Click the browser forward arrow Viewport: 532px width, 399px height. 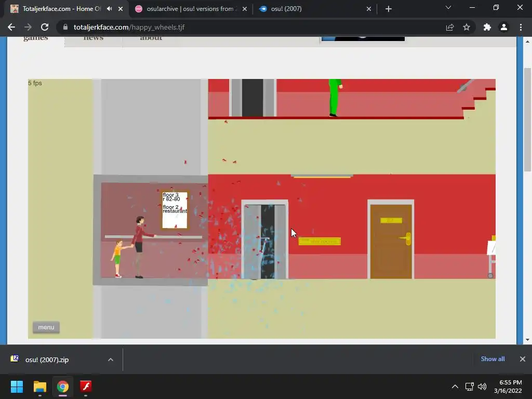(28, 27)
